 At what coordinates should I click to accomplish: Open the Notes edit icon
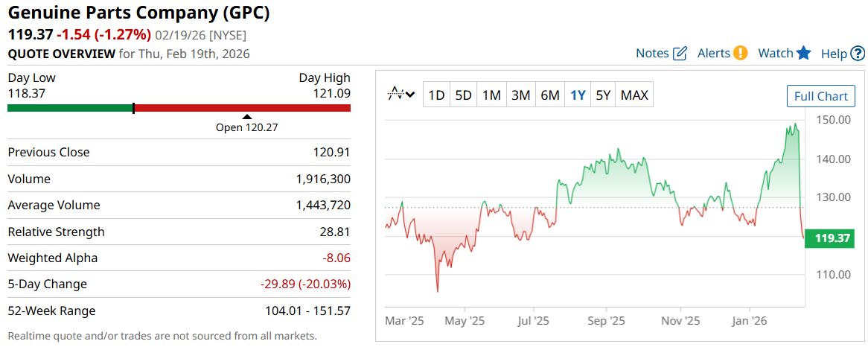click(680, 54)
